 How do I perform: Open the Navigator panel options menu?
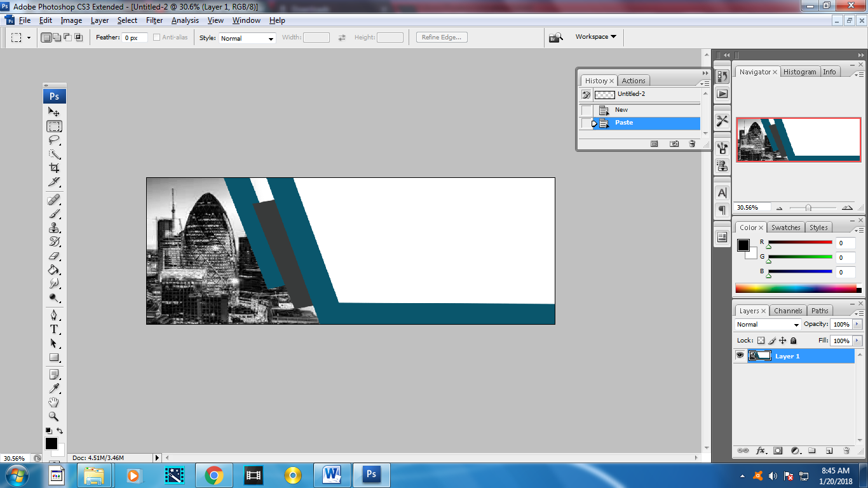click(859, 74)
